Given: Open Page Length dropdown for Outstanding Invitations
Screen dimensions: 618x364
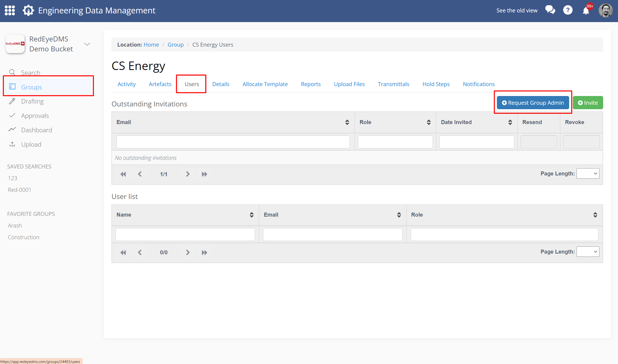Looking at the screenshot, I should point(588,173).
